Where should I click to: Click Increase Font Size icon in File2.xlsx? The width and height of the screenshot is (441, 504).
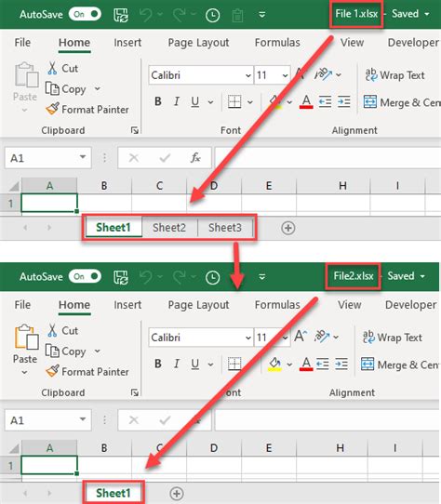(x=301, y=337)
